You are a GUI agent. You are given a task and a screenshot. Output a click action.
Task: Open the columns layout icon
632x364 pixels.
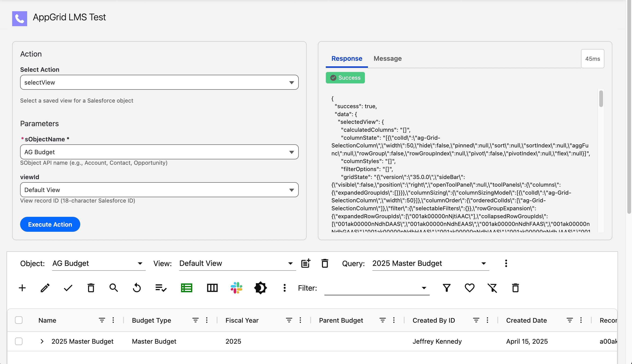tap(212, 288)
